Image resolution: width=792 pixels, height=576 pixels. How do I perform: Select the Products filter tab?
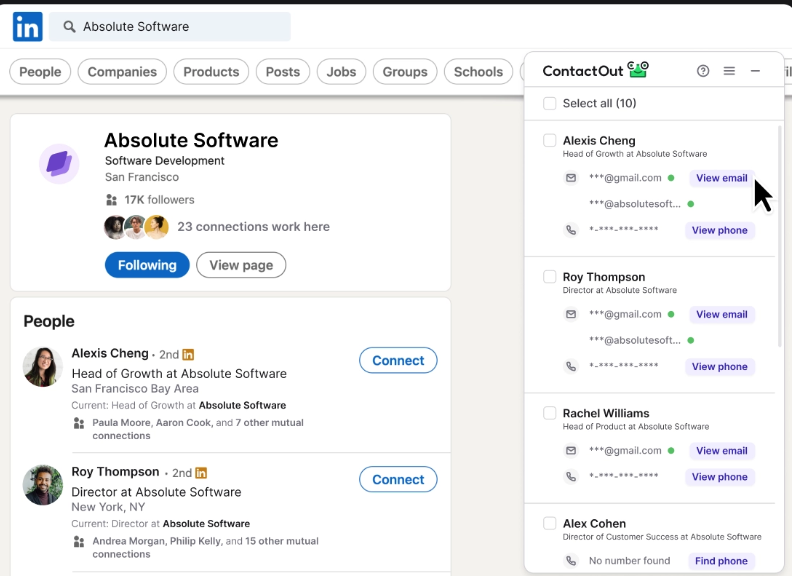(x=211, y=72)
